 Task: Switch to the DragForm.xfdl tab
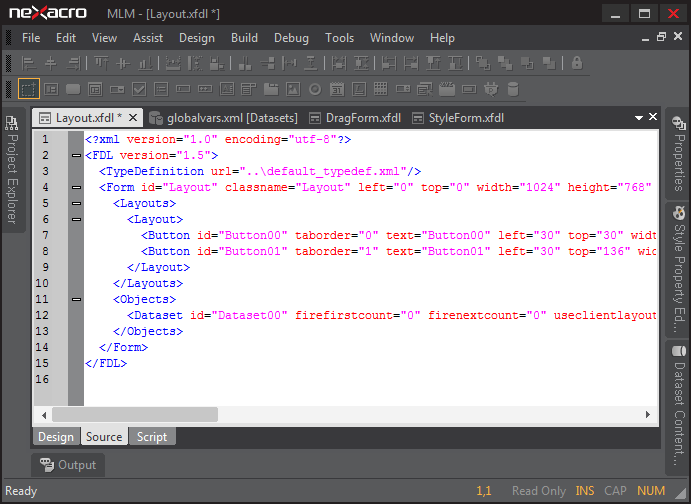point(355,118)
